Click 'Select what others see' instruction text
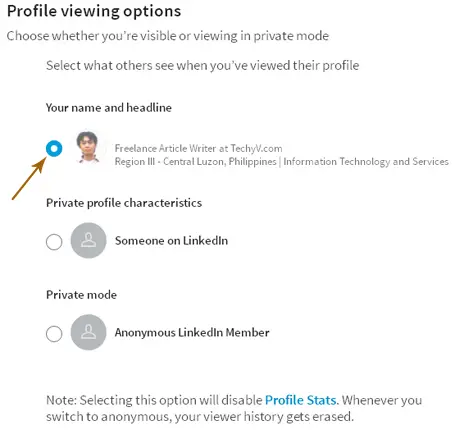Screen dimensions: 455x430 (x=203, y=65)
